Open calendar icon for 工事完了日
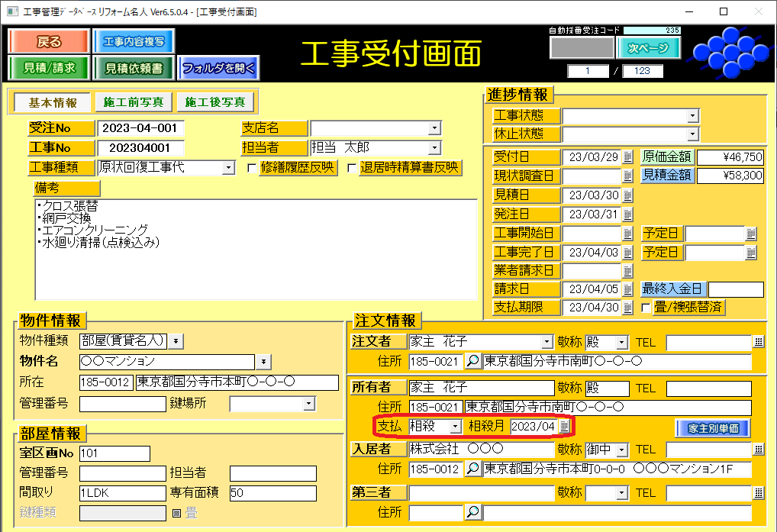Image resolution: width=777 pixels, height=532 pixels. [x=627, y=253]
